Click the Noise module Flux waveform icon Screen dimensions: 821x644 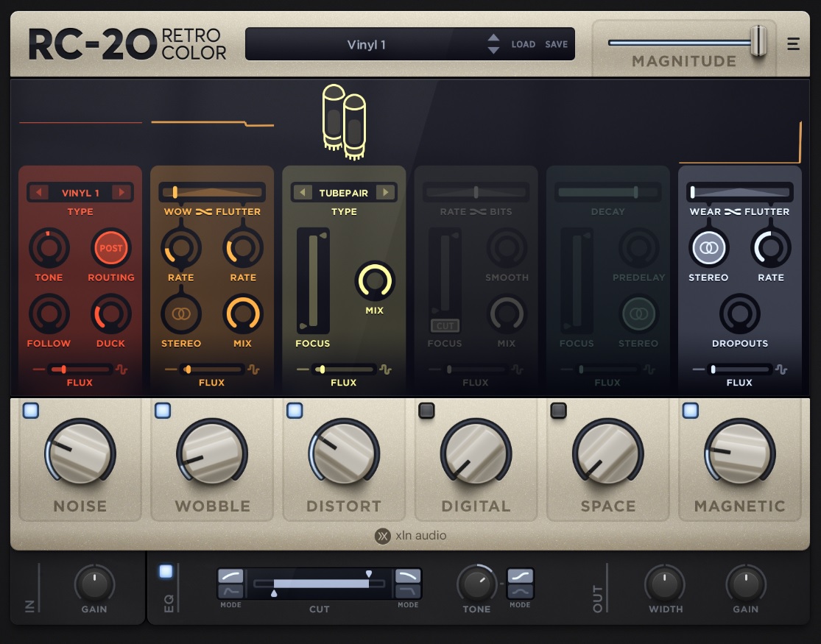point(121,369)
